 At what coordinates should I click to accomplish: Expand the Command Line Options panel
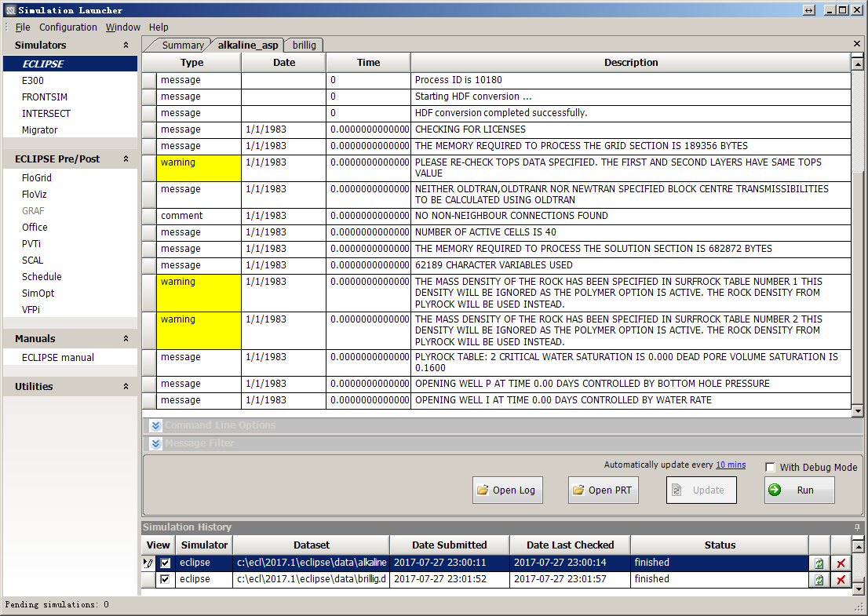pos(155,425)
